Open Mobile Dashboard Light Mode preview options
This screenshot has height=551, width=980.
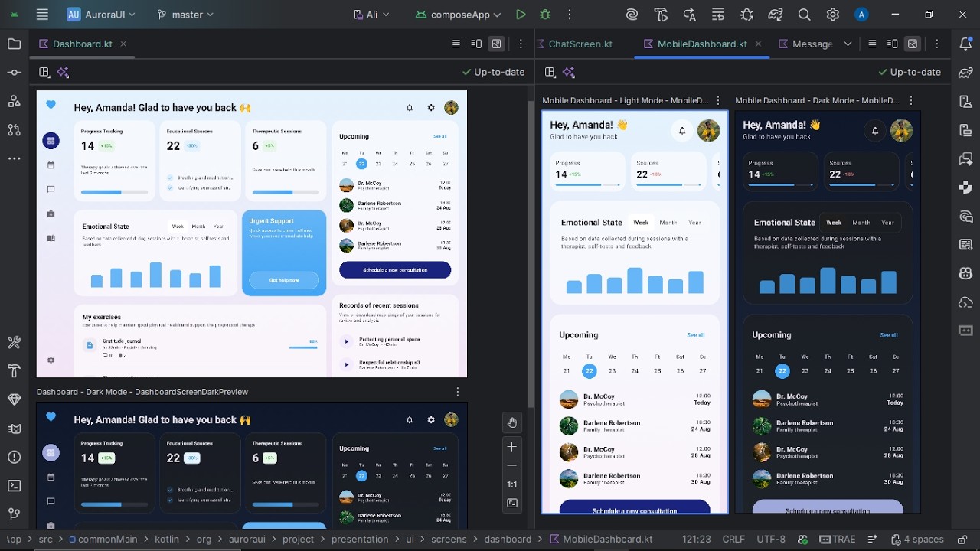(718, 100)
